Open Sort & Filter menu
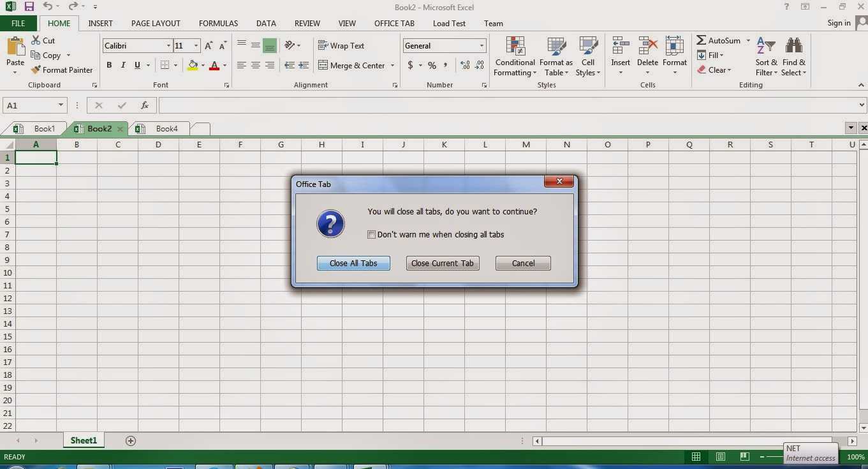Viewport: 868px width, 469px height. pyautogui.click(x=766, y=56)
